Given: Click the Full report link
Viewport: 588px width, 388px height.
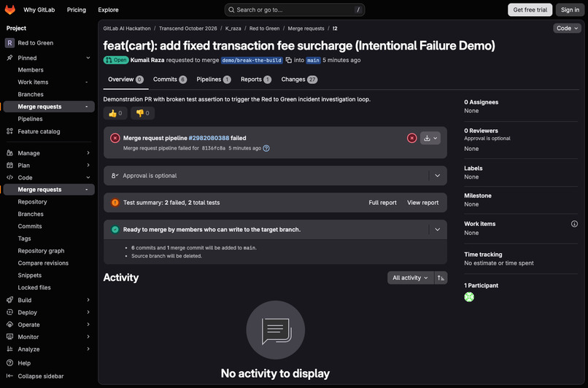Looking at the screenshot, I should pos(382,203).
